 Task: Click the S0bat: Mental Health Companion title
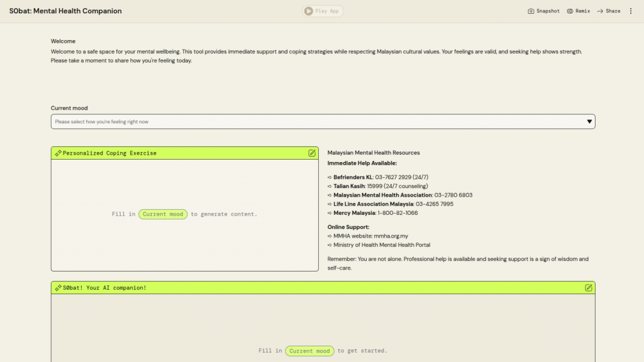click(x=65, y=11)
